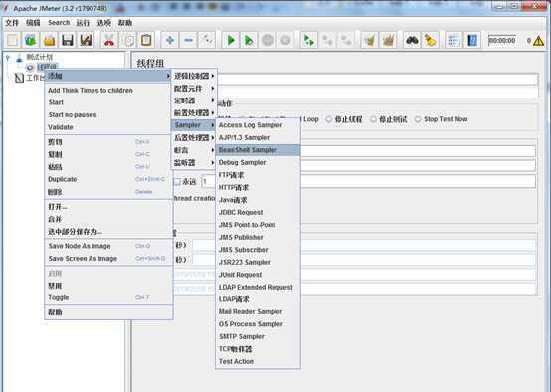The width and height of the screenshot is (551, 392).
Task: Expand the 定时器 submenu
Action: 194,100
